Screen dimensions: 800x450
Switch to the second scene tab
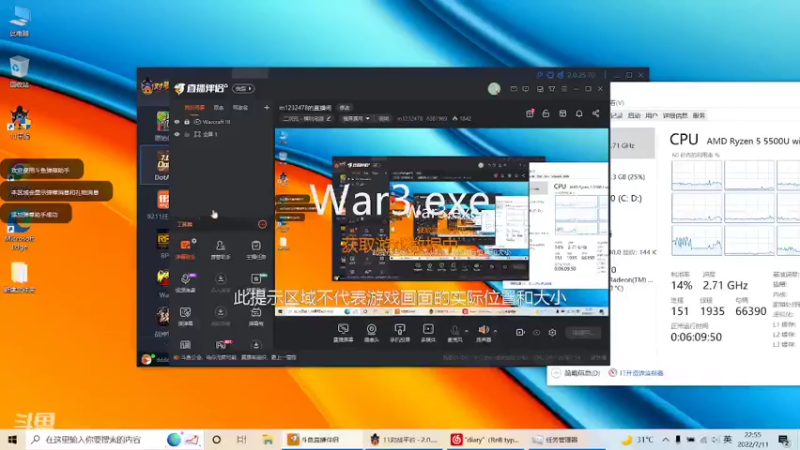tap(219, 108)
